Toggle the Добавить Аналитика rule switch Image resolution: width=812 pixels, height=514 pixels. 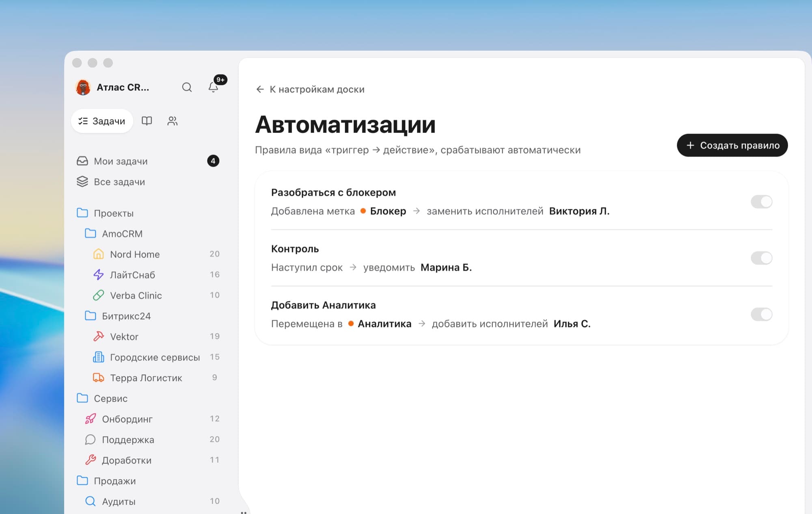click(761, 314)
